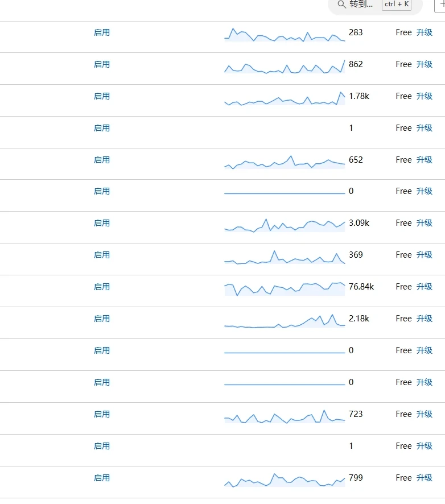Image resolution: width=445 pixels, height=504 pixels.
Task: Click 启用 status in the 652 row
Action: tap(102, 160)
